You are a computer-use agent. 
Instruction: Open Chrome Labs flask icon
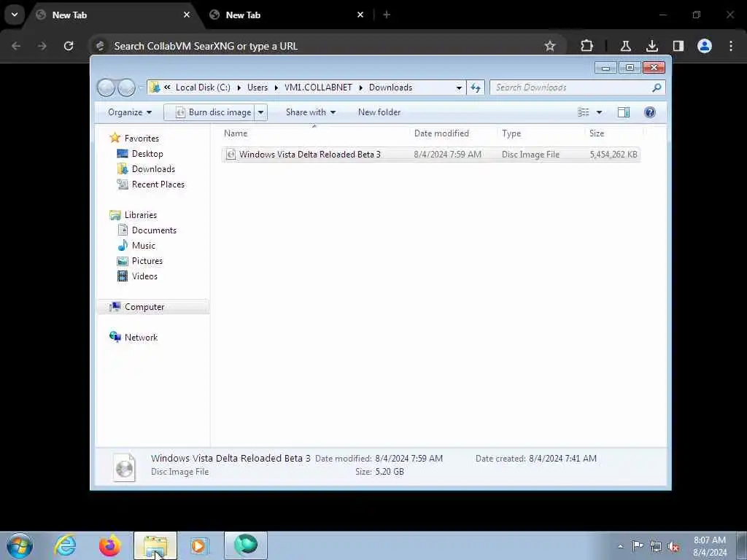coord(625,46)
